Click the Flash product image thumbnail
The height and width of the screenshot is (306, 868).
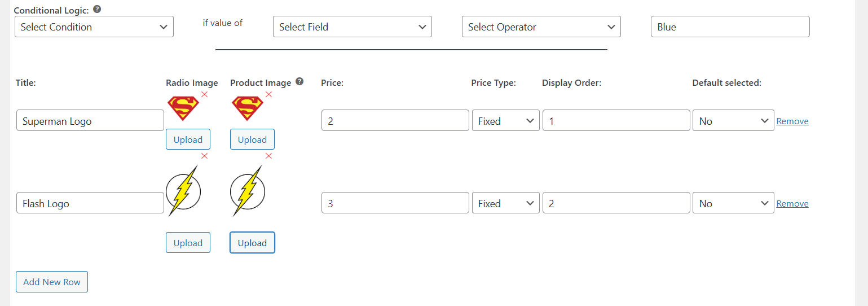(x=248, y=191)
